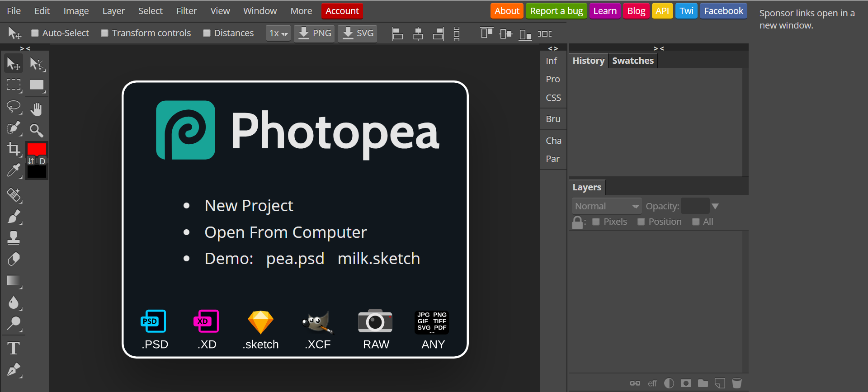
Task: Click the Align left edges icon
Action: 397,33
